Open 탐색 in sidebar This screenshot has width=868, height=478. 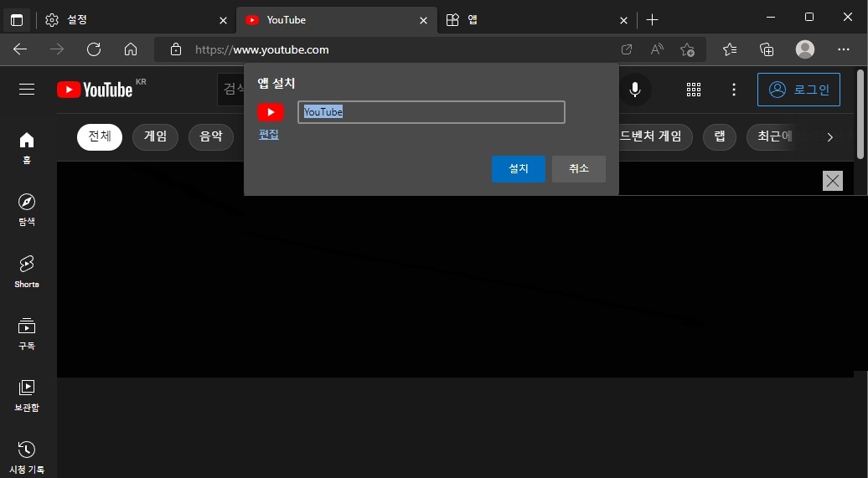click(27, 210)
